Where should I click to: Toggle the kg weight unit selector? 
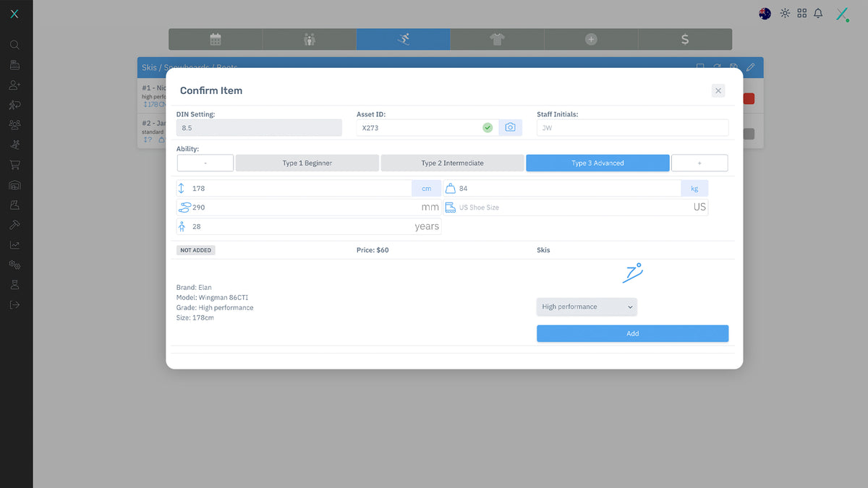[694, 189]
